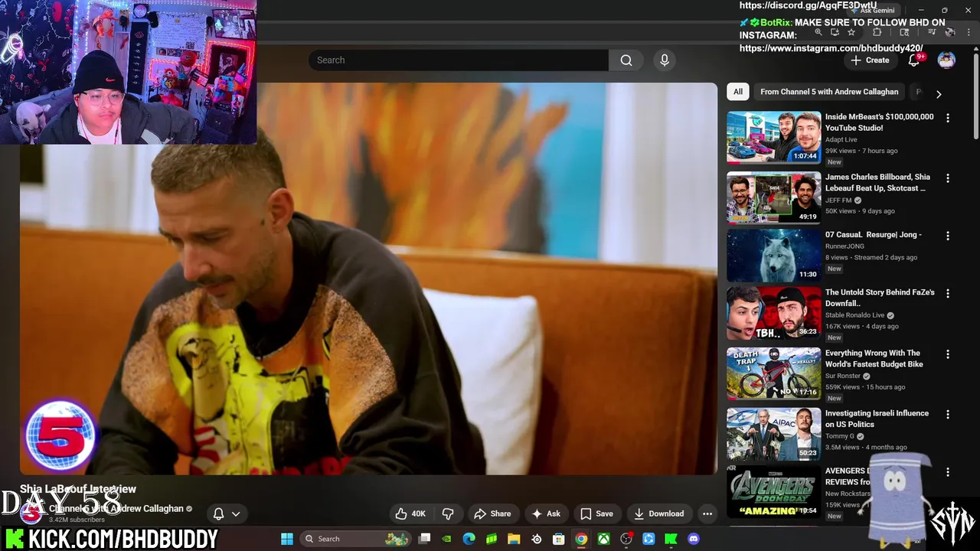The width and height of the screenshot is (980, 551).
Task: Share this video
Action: (x=492, y=514)
